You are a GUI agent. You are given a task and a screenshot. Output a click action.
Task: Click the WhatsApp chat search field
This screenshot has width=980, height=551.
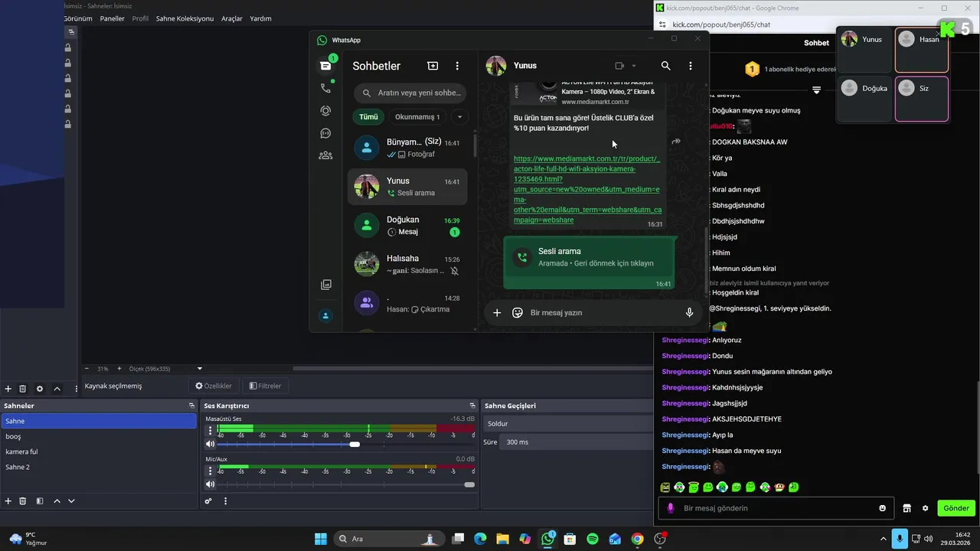click(410, 93)
